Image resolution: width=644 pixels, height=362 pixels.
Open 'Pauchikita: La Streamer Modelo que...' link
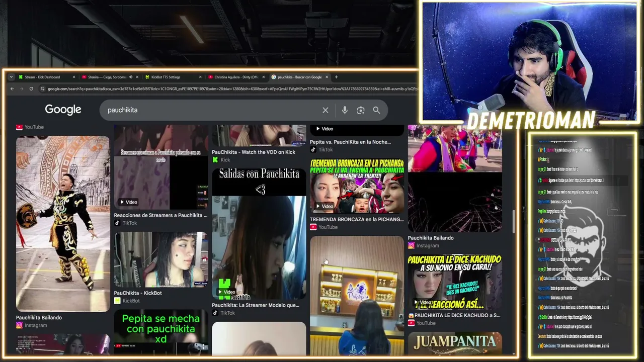(256, 305)
